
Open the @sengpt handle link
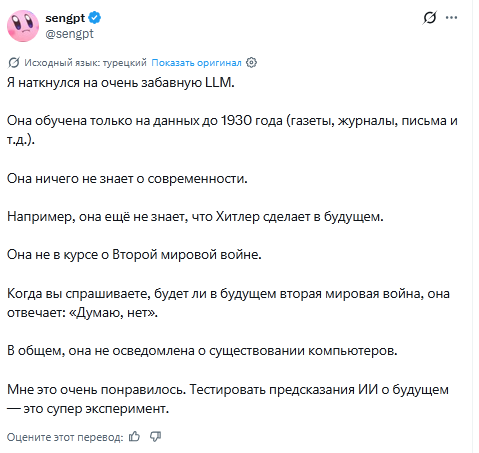click(x=69, y=34)
